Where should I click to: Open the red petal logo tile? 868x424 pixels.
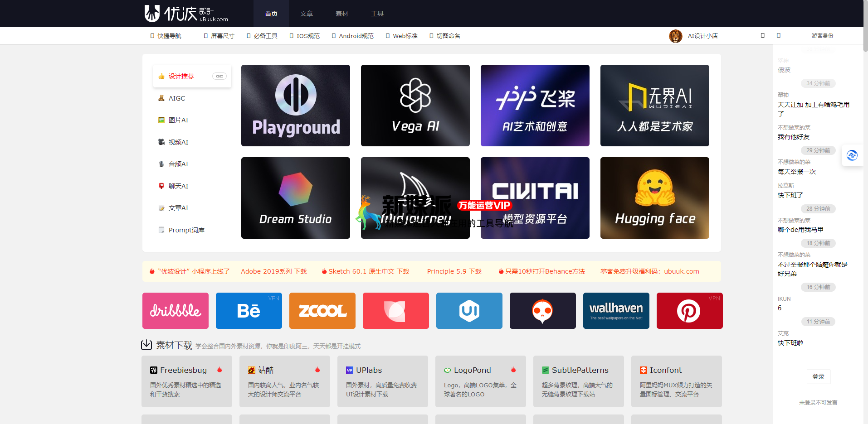pos(396,311)
